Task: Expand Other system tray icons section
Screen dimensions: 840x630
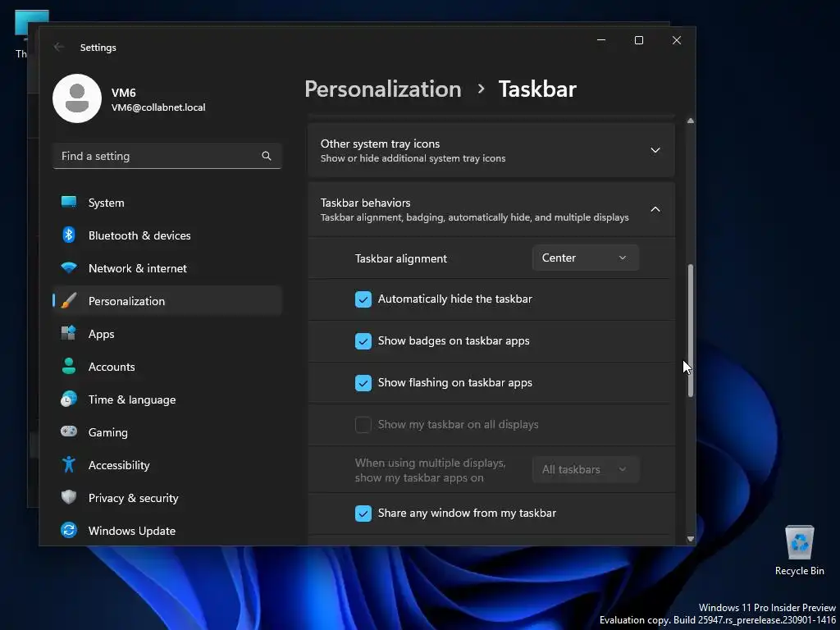Action: [x=491, y=151]
